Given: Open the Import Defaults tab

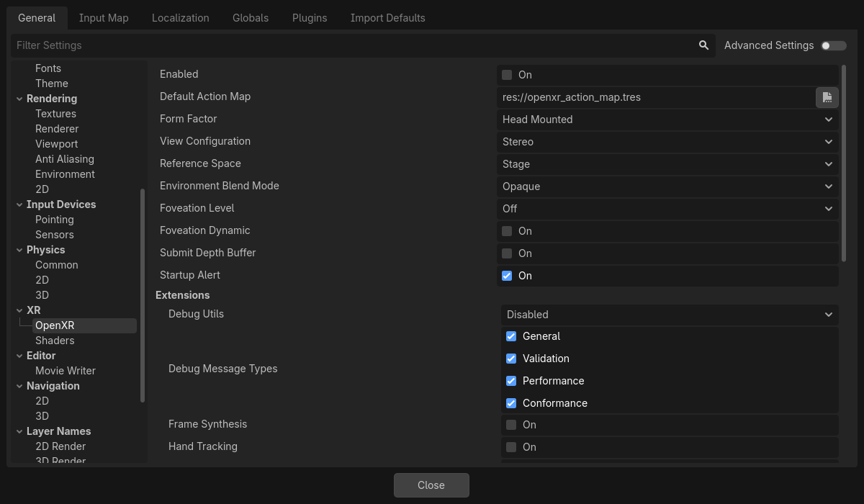Looking at the screenshot, I should [x=387, y=17].
